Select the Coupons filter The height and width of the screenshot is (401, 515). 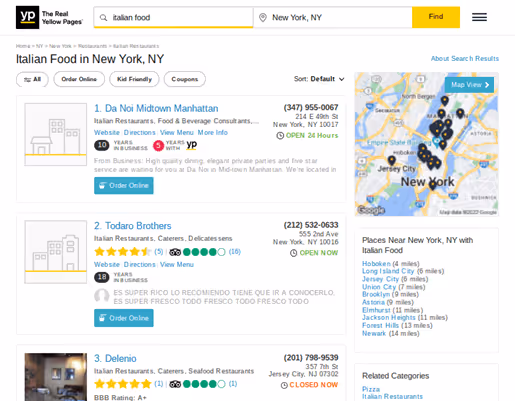coord(185,79)
